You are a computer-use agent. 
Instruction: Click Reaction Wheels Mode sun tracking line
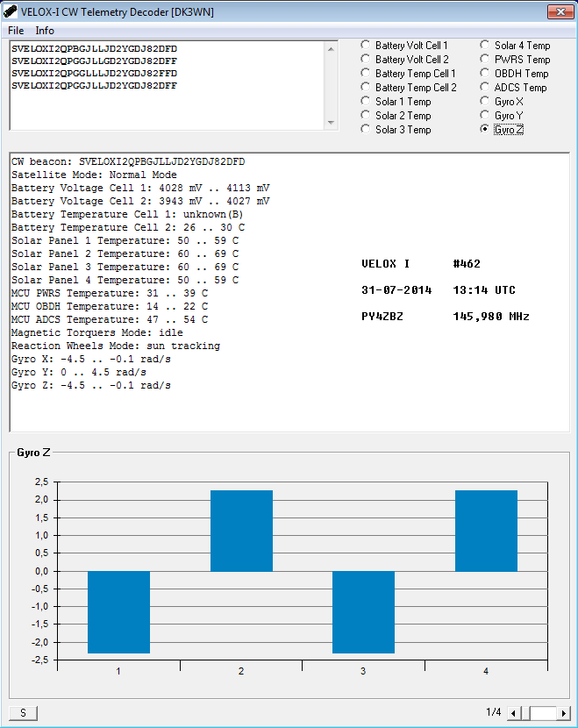click(116, 346)
